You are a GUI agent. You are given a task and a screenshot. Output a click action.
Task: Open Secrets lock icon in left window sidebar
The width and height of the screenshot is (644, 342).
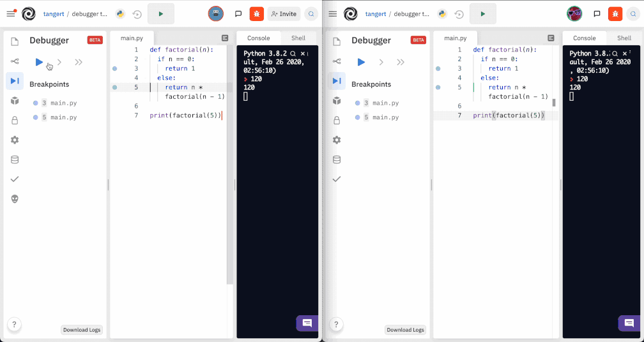[x=15, y=120]
